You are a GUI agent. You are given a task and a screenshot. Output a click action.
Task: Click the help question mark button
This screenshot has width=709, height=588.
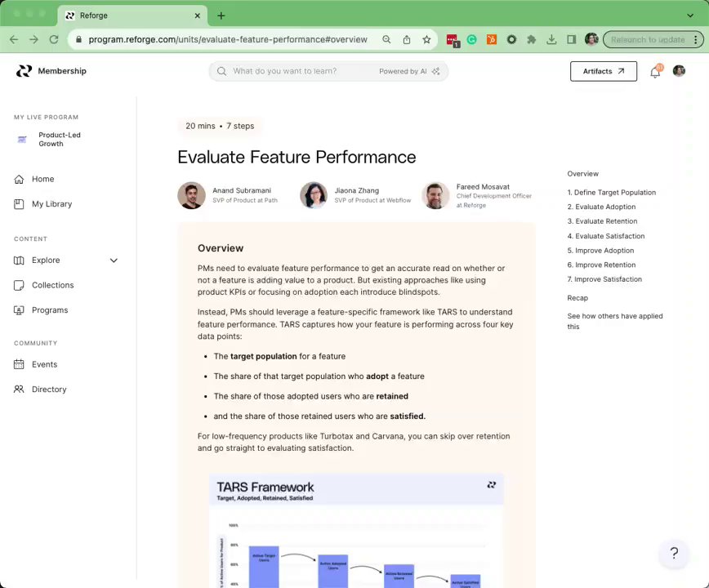tap(674, 553)
